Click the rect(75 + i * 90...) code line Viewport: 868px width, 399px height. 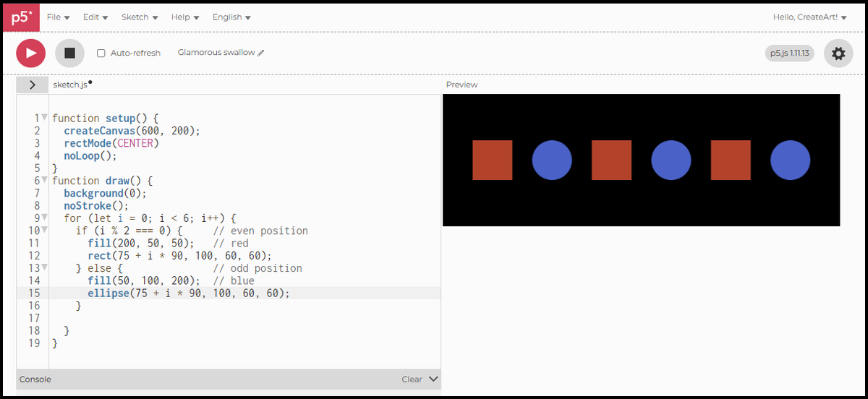(179, 256)
